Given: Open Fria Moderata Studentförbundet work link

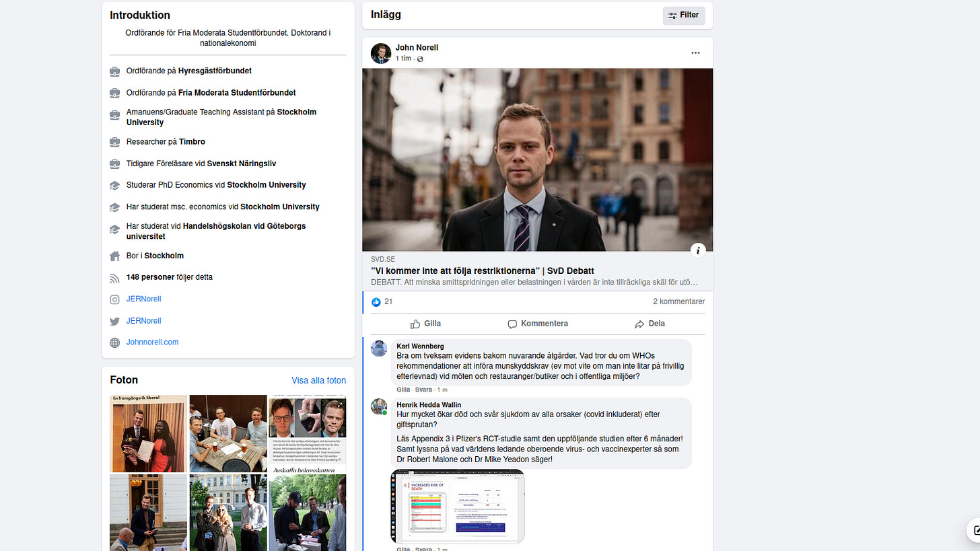Looking at the screenshot, I should [237, 93].
